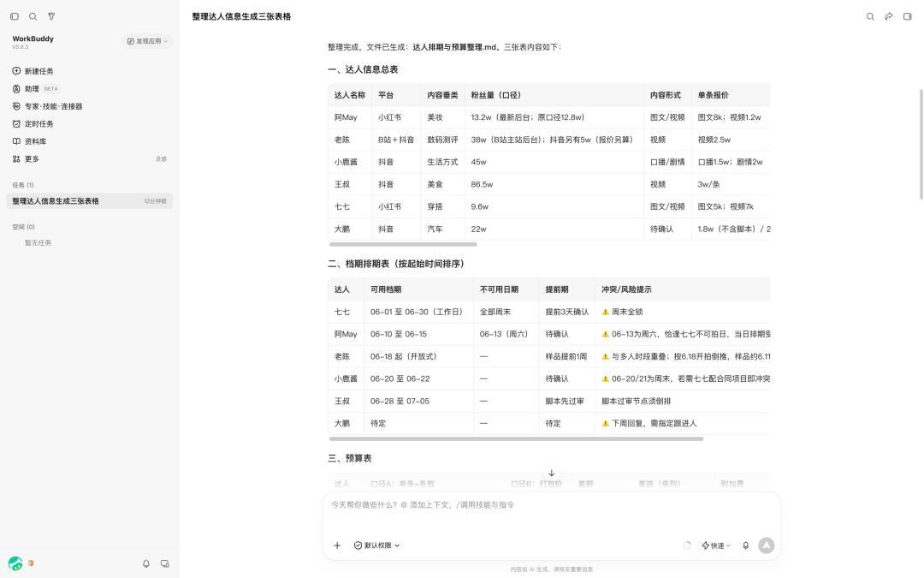Click cell B站+抖音 in 老陈 row

coord(396,140)
